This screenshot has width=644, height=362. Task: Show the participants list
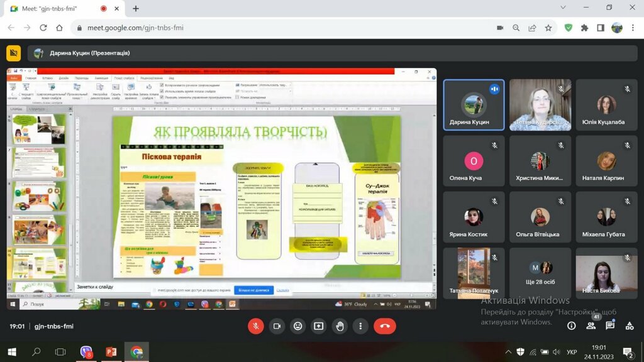(591, 326)
